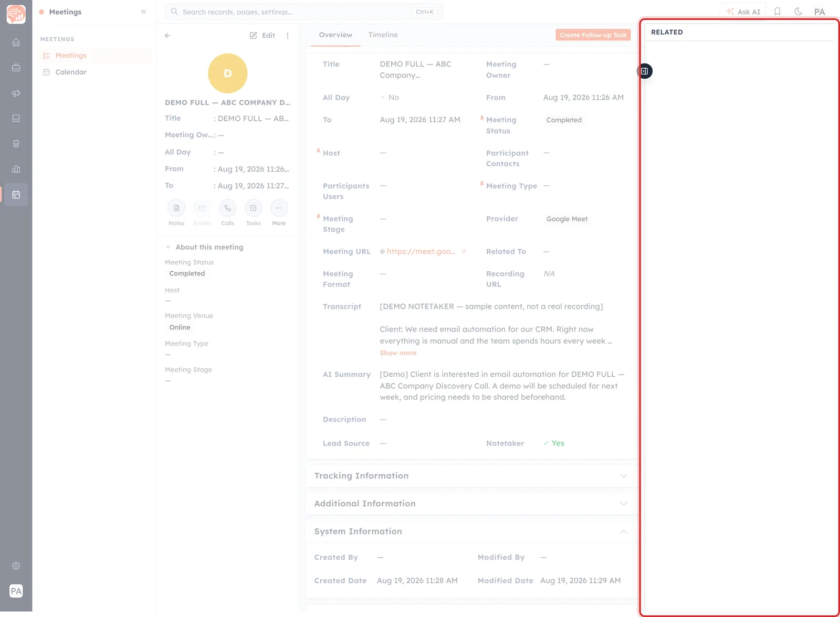Screen dimensions: 840x617
Task: Open the award badge icon in sidebar
Action: point(16,144)
